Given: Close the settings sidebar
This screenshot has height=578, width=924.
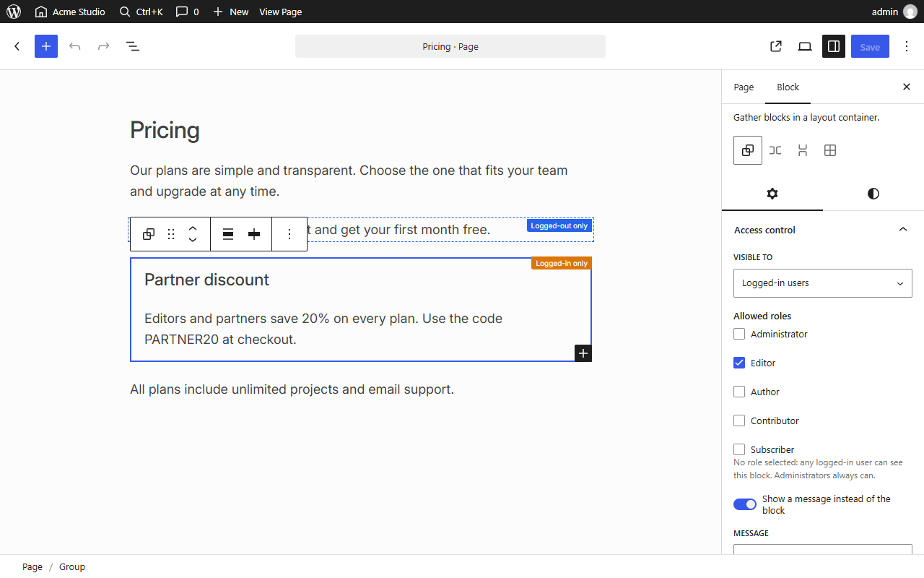Looking at the screenshot, I should click(907, 87).
